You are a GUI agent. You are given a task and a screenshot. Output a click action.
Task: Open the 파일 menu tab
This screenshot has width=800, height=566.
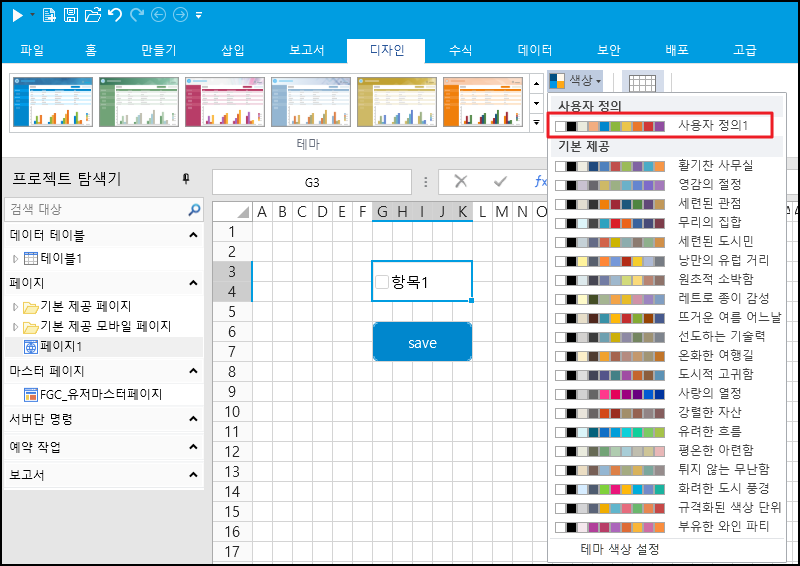click(32, 50)
